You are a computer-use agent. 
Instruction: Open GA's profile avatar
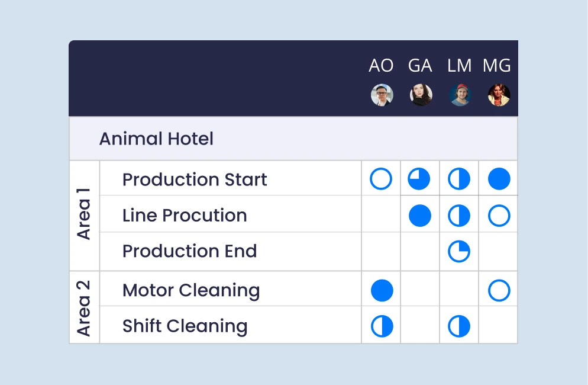(x=421, y=95)
